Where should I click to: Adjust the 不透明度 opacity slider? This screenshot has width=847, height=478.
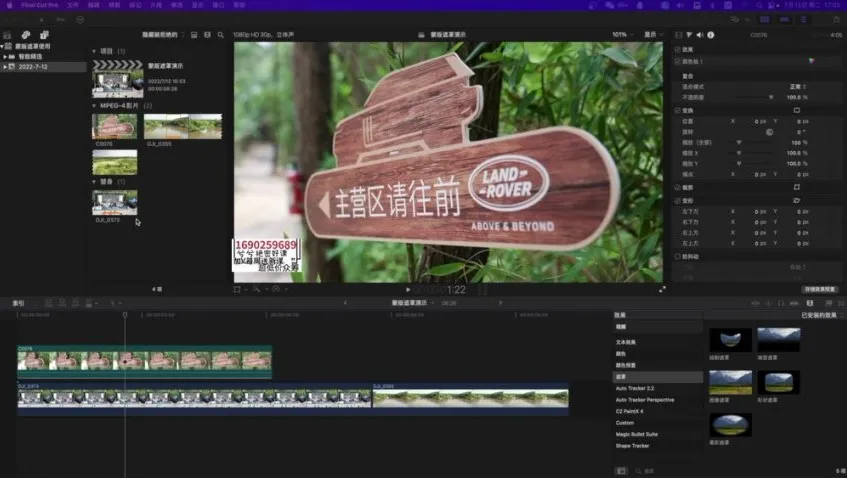pyautogui.click(x=770, y=97)
